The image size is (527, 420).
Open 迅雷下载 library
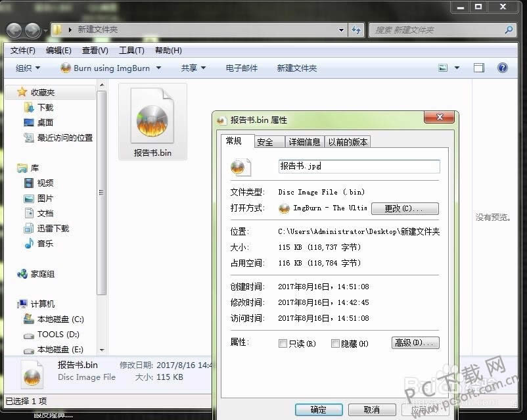pos(53,228)
